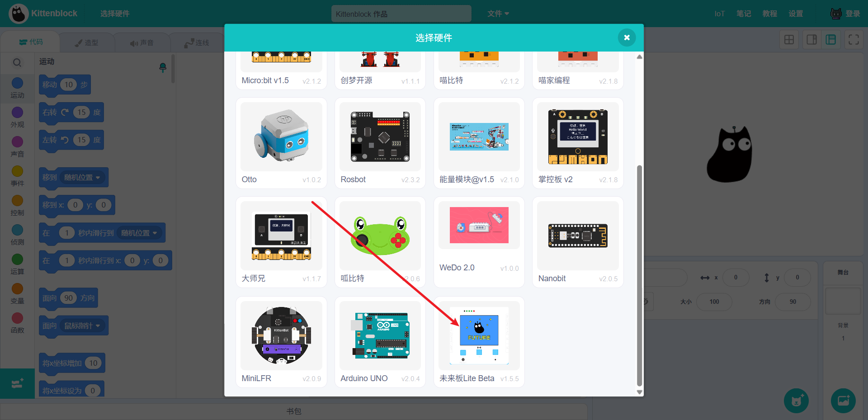Switch to the 造型 costumes tab
868x420 pixels.
(x=86, y=42)
